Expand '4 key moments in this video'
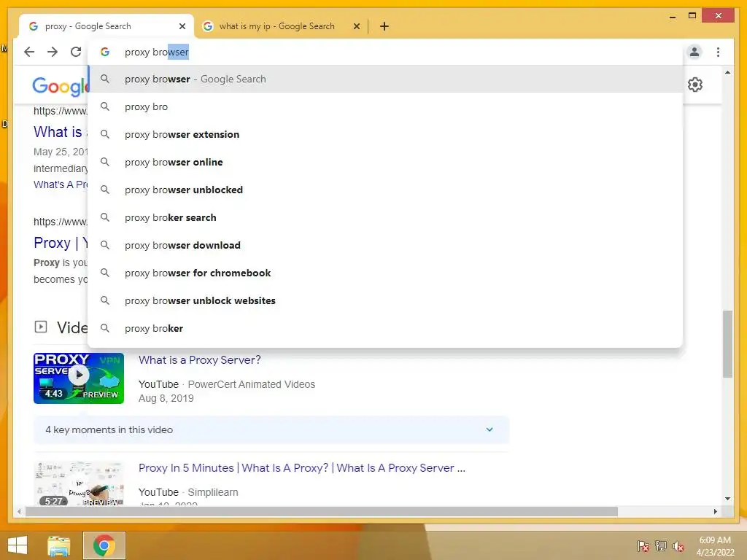Screen dimensions: 747x560 [x=271, y=429]
